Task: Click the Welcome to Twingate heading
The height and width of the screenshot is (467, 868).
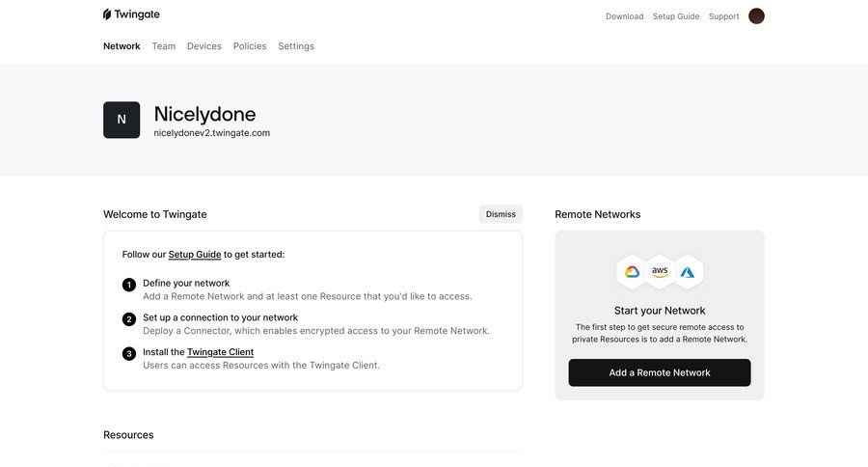Action: [155, 214]
